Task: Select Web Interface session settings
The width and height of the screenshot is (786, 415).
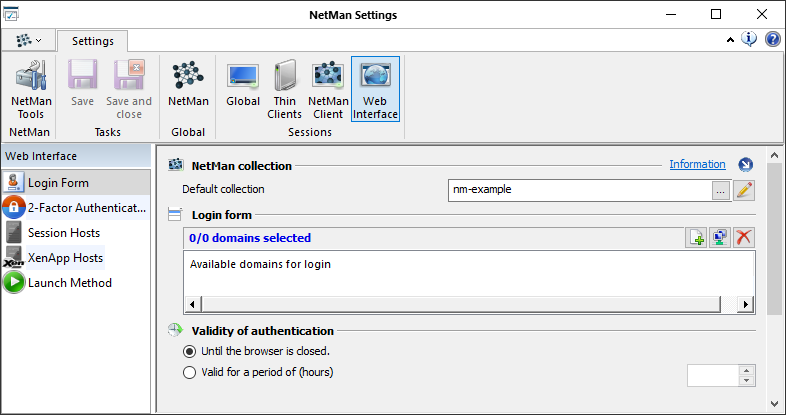Action: pyautogui.click(x=375, y=89)
